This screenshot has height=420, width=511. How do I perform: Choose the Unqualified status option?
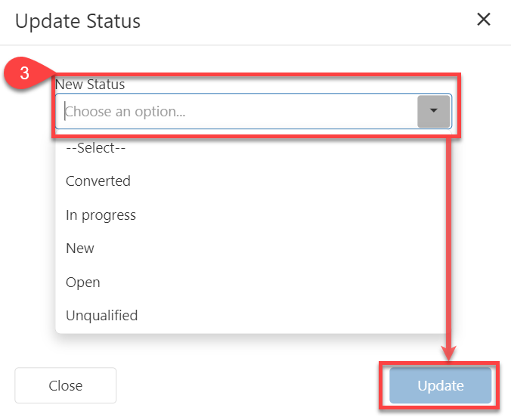coord(102,316)
